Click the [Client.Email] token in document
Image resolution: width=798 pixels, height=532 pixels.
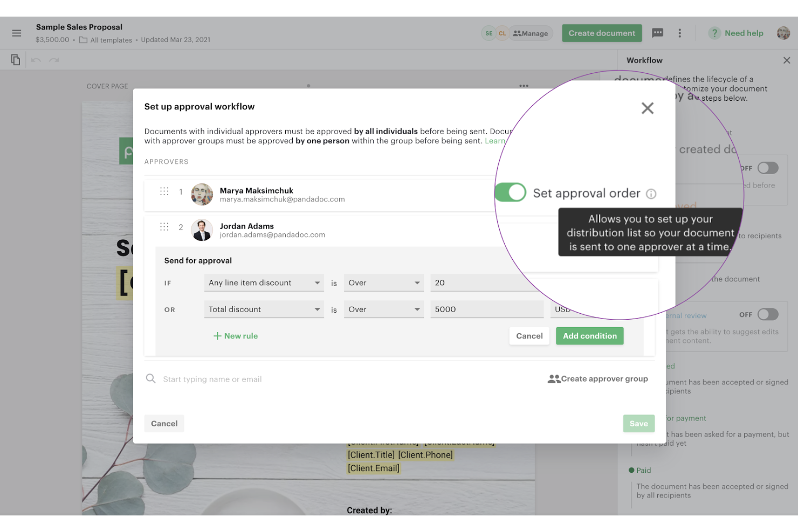pos(374,468)
